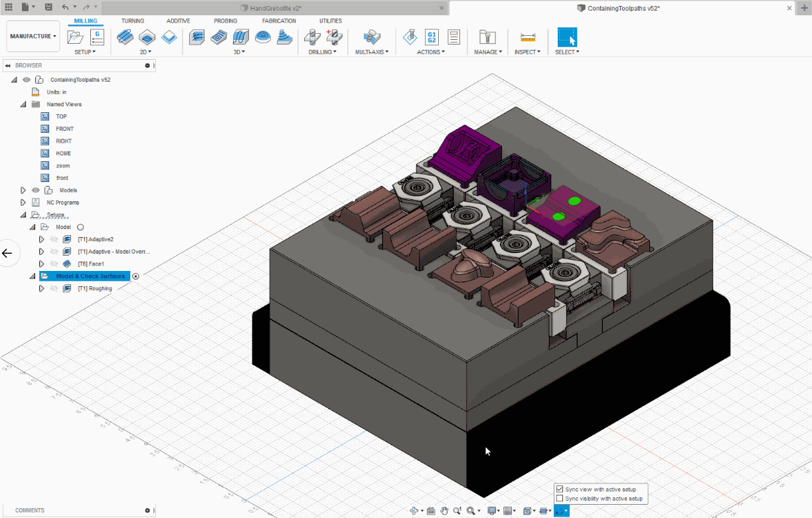The width and height of the screenshot is (812, 518).
Task: Click the Save icon in title bar
Action: coord(48,7)
